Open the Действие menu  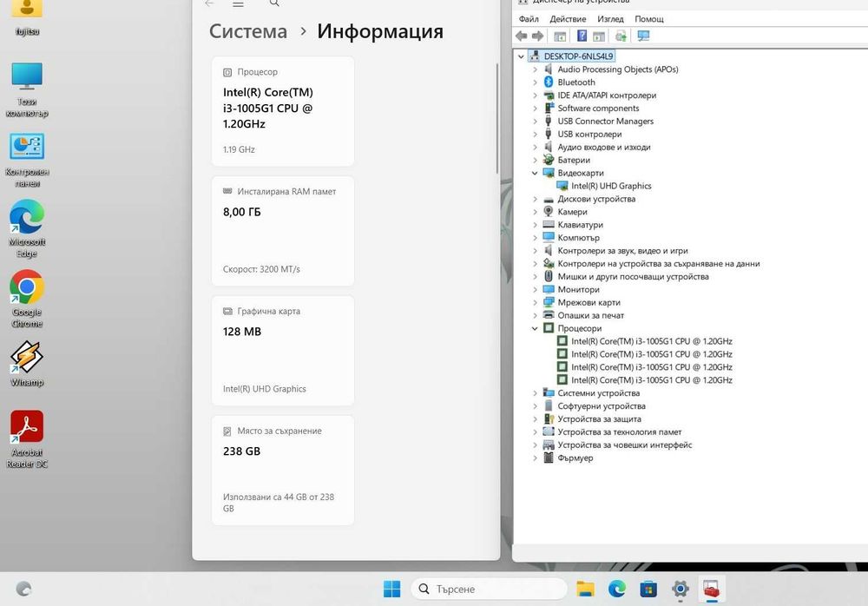tap(568, 19)
